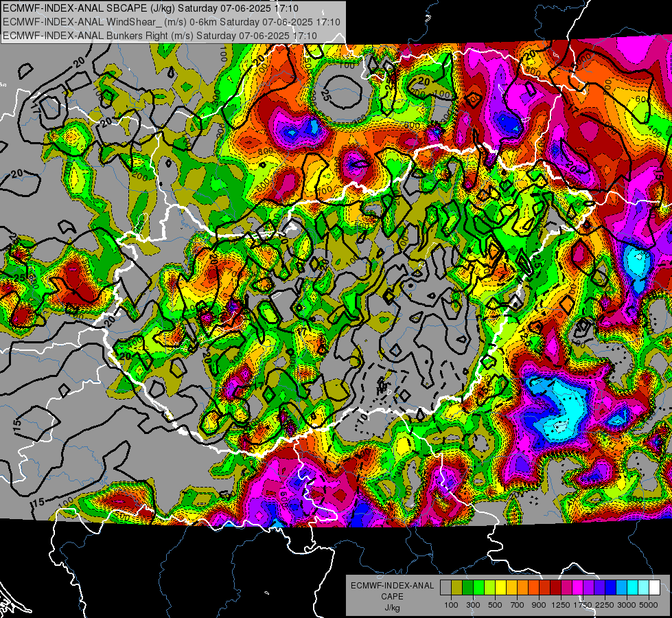Click the magenta swatch in CAPE legend
Screen dimensions: 672x618
[578, 587]
